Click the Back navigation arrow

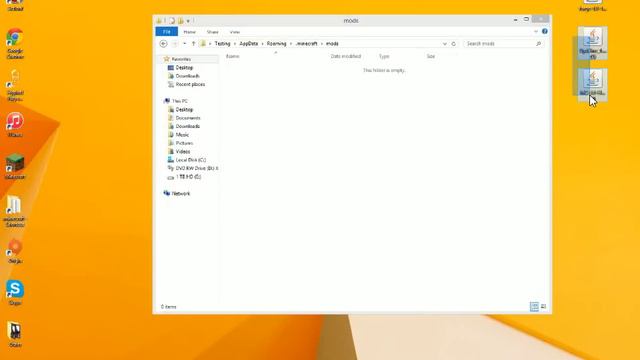pyautogui.click(x=163, y=44)
